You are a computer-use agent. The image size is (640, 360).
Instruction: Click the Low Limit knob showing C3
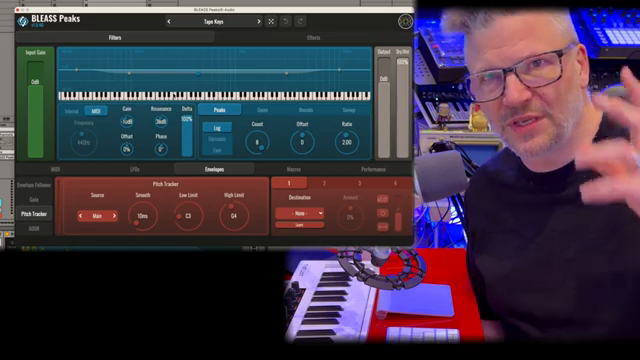coord(188,216)
